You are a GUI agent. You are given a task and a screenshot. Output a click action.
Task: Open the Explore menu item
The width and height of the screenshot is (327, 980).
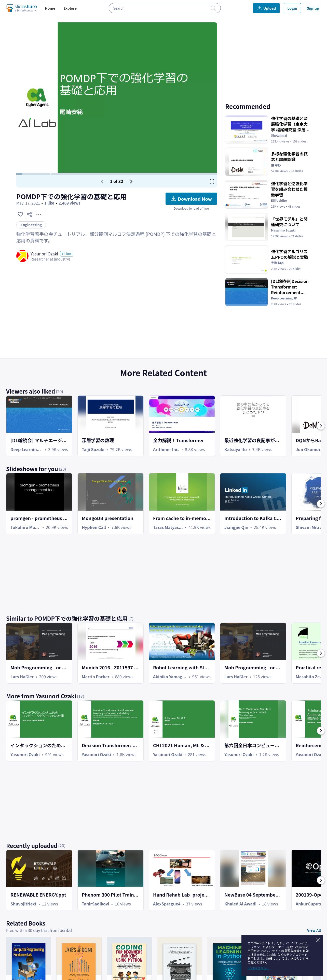click(x=70, y=8)
